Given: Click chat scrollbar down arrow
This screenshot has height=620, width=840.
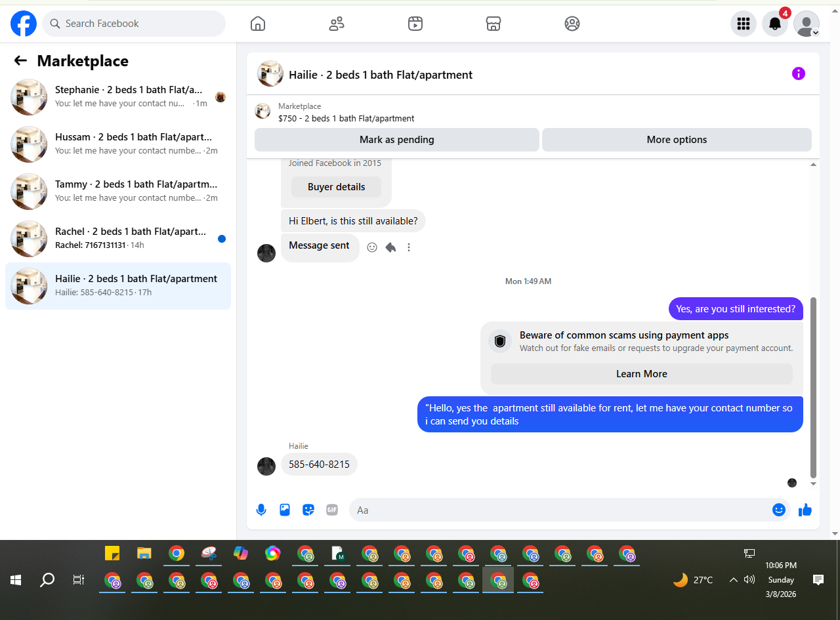Looking at the screenshot, I should [814, 484].
